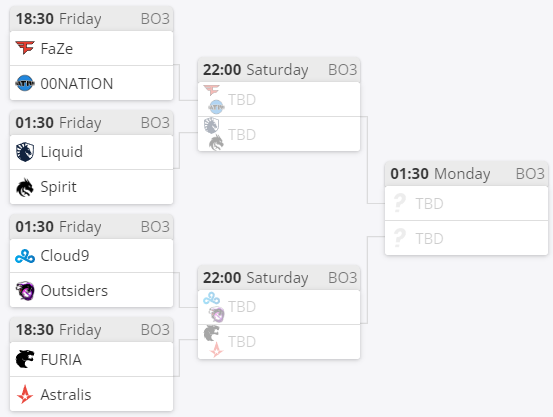Select the Outsiders purple logo
Viewport: 553px width, 417px height.
coord(25,291)
